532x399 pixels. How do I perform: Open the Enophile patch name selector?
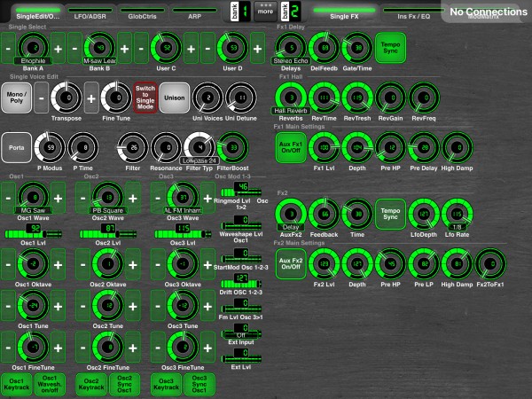33,60
